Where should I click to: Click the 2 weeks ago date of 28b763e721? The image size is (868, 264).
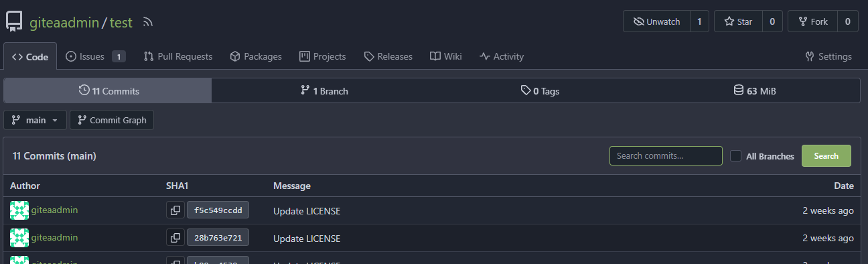(828, 238)
